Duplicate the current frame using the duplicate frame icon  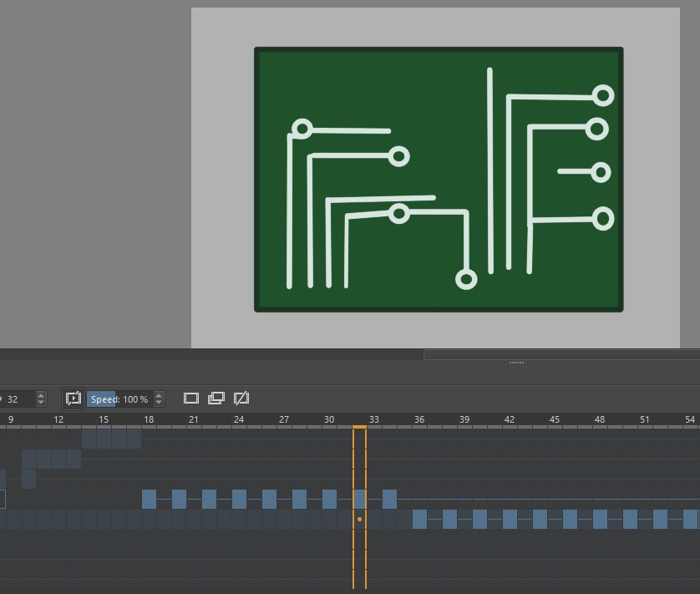[x=216, y=399]
